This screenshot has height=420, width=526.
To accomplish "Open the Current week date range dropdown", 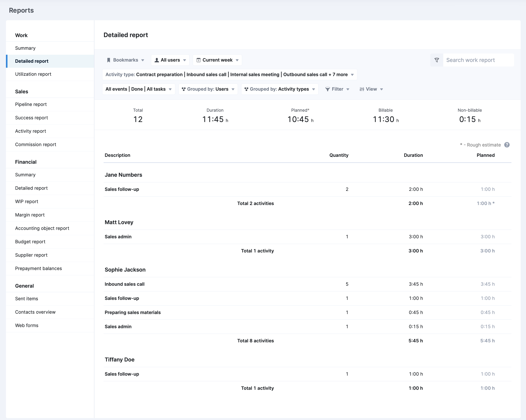I will (217, 60).
